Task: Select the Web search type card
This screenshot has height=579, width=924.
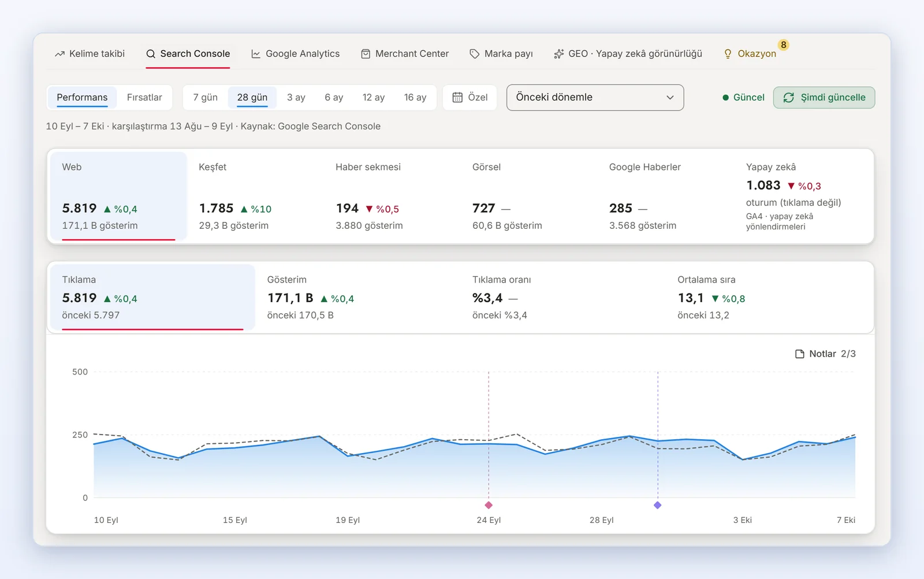Action: pos(119,196)
